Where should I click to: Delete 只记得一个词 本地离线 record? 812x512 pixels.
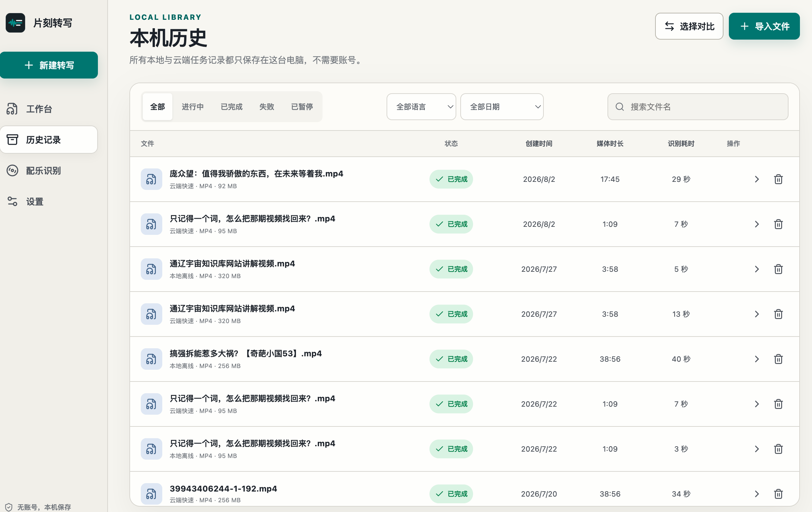(778, 449)
